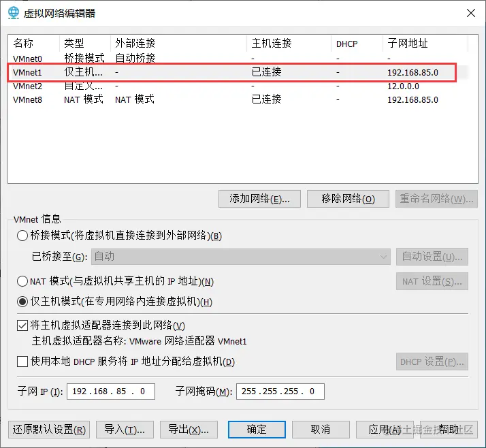Open the 已桥接至 dropdown

tap(240, 257)
